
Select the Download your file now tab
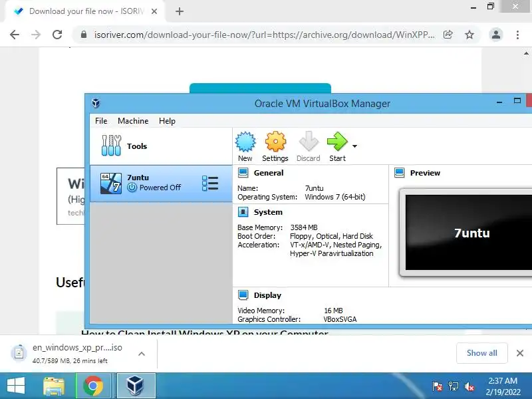click(x=85, y=11)
